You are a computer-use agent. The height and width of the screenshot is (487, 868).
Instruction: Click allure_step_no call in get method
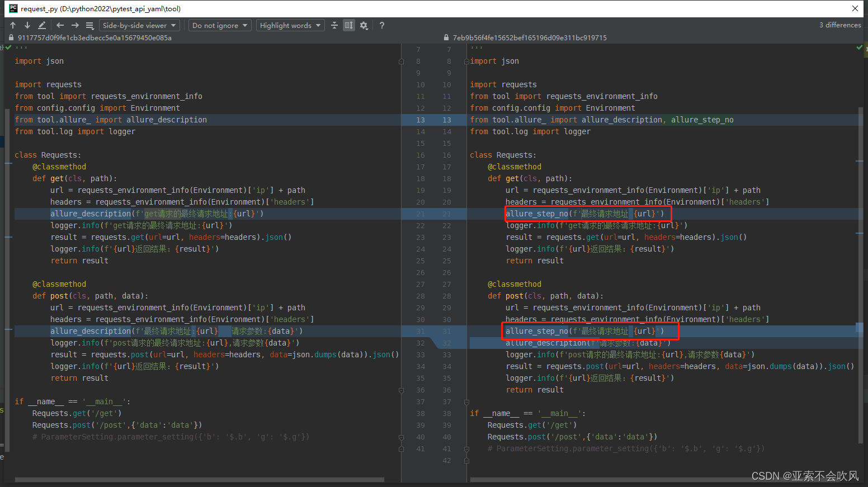pyautogui.click(x=584, y=214)
